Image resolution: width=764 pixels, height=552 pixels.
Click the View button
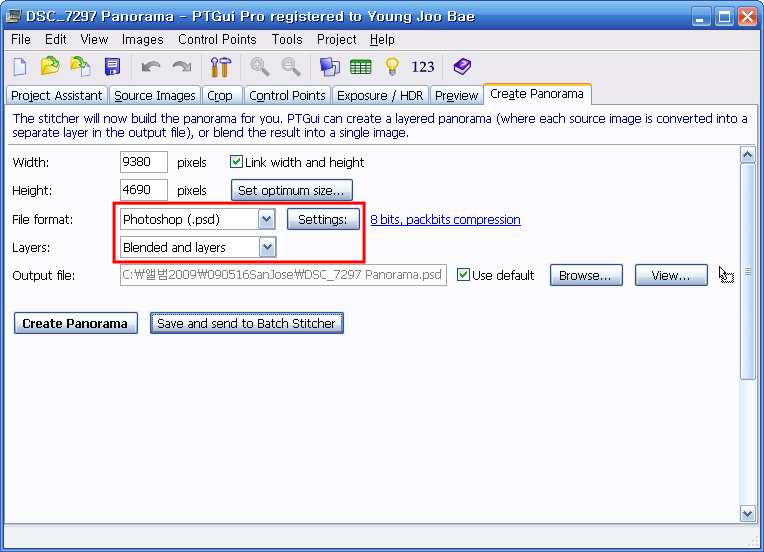click(x=671, y=275)
